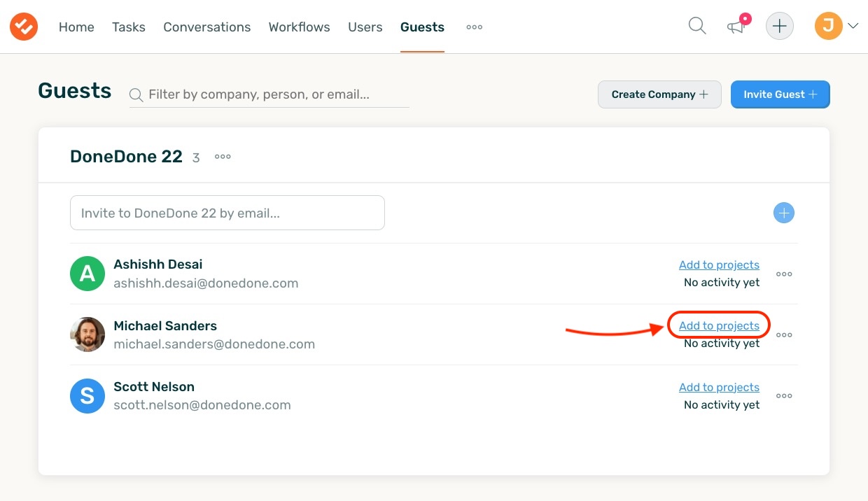Screen dimensions: 868x501
Task: Focus the Invite to DoneDone 22 email field
Action: click(227, 213)
